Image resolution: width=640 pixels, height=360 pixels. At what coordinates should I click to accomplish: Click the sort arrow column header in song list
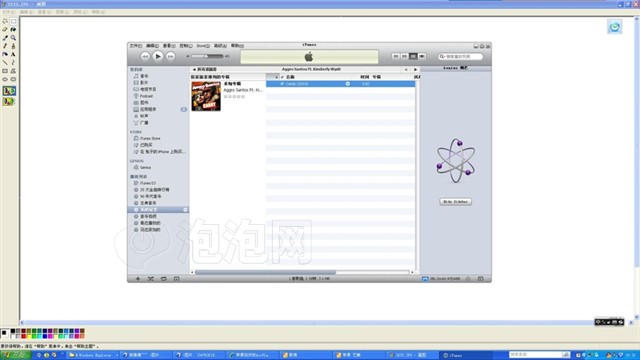click(x=273, y=77)
